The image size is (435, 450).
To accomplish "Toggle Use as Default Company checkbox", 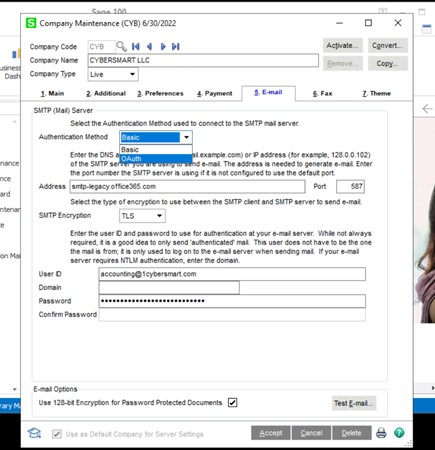I will [x=57, y=434].
